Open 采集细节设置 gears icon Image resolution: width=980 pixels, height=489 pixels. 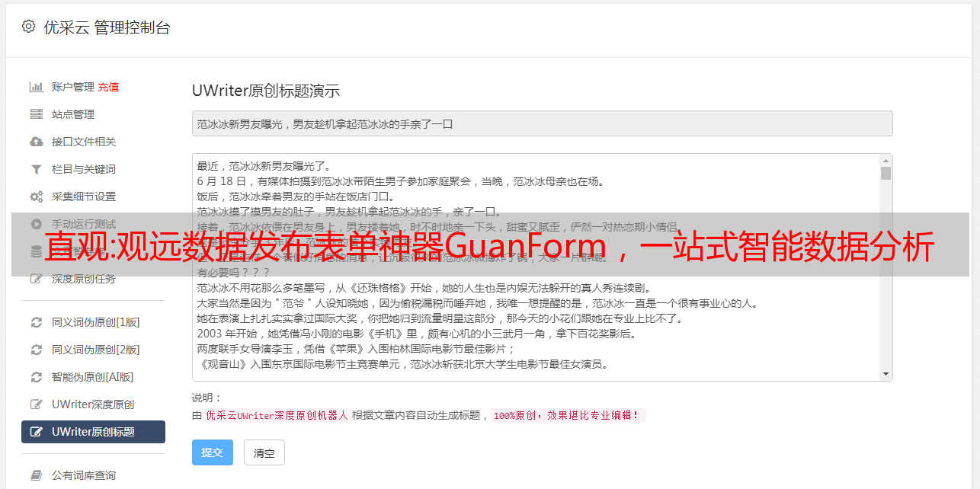[36, 197]
